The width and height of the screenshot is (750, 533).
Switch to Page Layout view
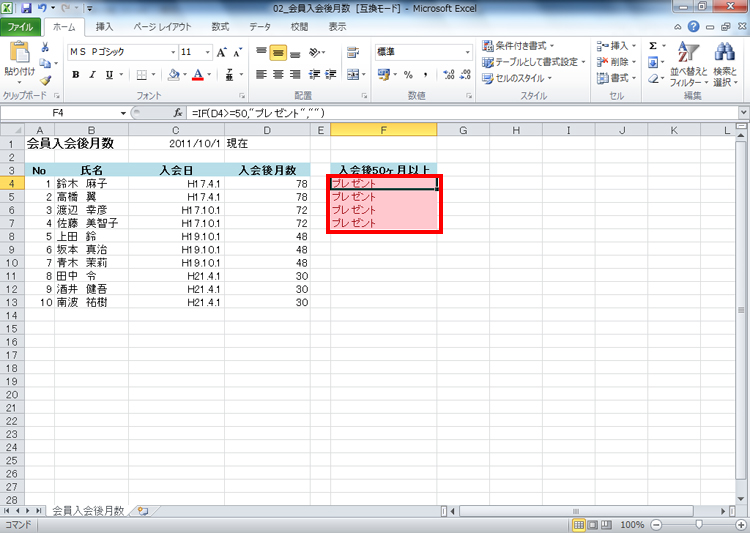pyautogui.click(x=592, y=525)
